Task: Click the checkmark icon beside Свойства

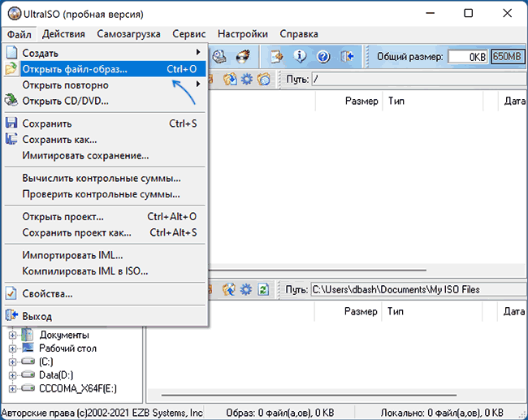Action: tap(11, 293)
